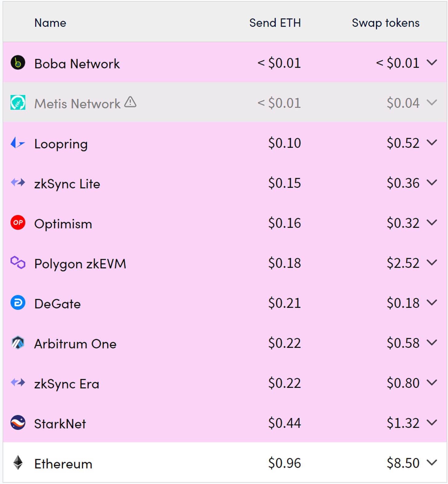Click the Arbitrum One logo icon
Screen dimensions: 448x484
click(x=18, y=342)
